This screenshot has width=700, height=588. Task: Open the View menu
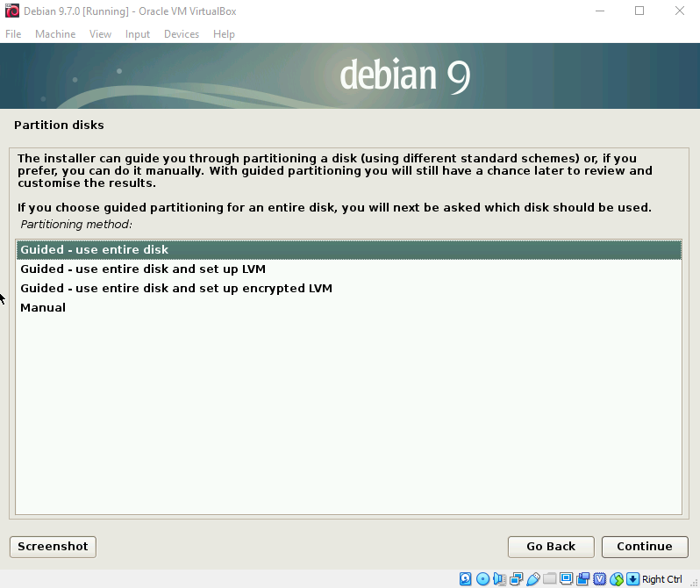[100, 34]
